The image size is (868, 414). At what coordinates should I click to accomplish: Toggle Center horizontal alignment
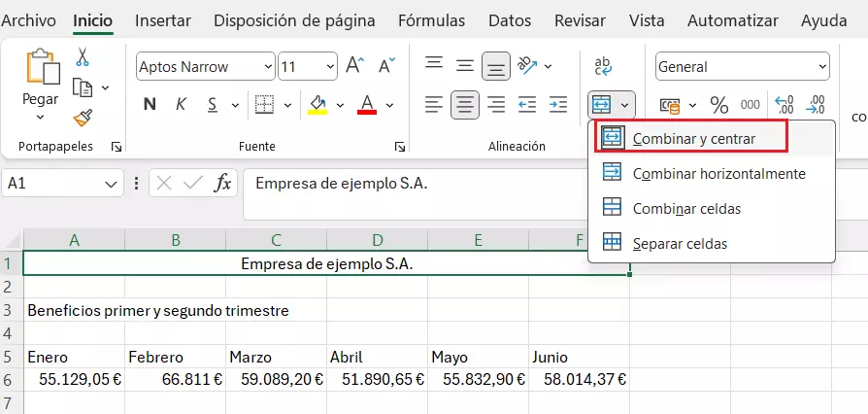click(465, 104)
